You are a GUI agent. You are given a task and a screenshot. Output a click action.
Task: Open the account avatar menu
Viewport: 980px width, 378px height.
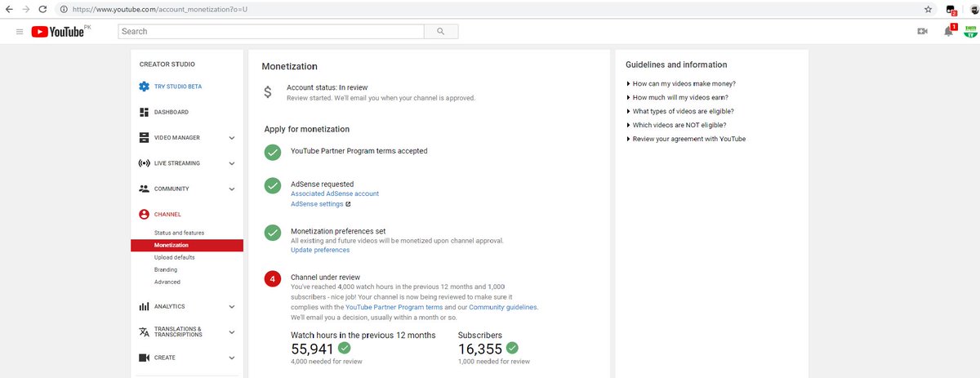970,30
